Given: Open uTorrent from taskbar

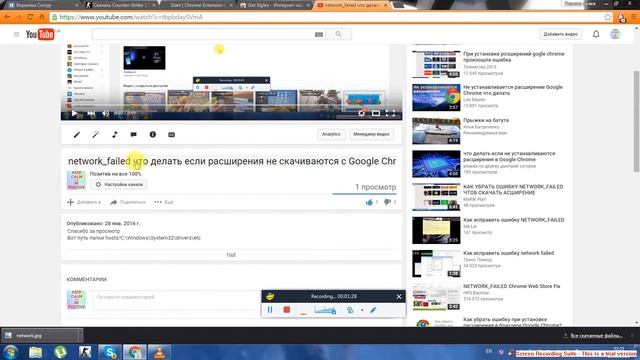Looking at the screenshot, I should click(60, 352).
